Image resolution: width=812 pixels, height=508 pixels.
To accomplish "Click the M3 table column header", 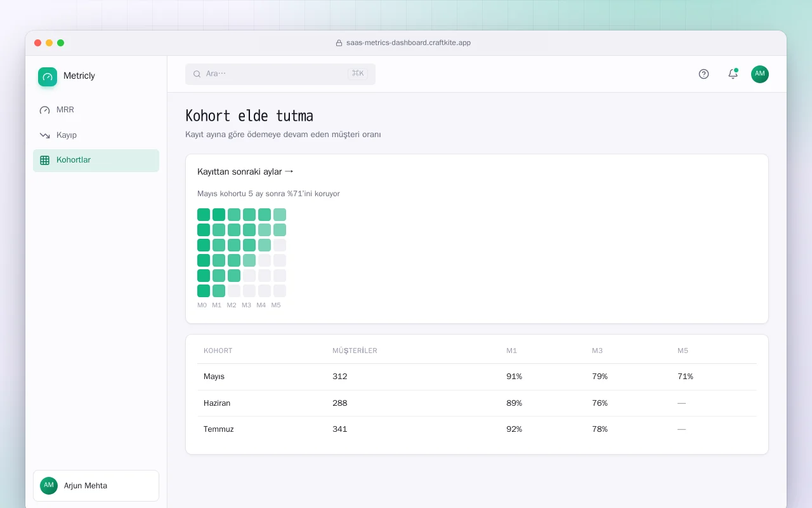I will 598,351.
